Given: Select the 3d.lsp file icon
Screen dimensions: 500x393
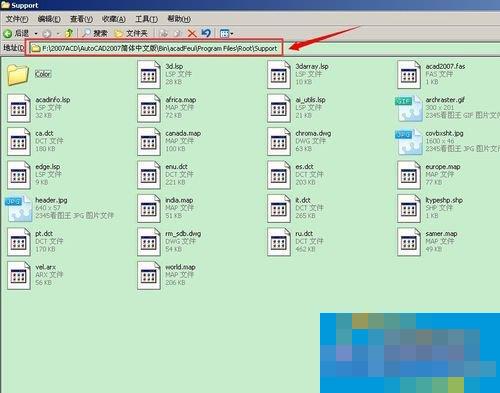Looking at the screenshot, I should tap(149, 75).
